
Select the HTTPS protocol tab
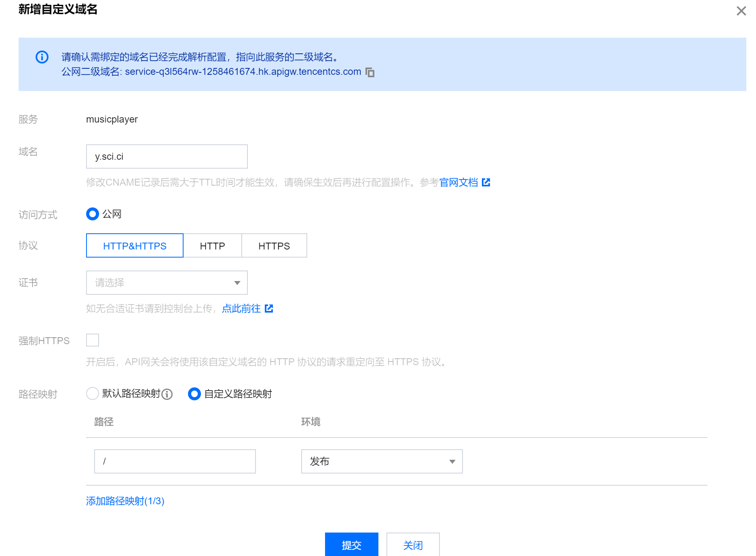coord(274,245)
